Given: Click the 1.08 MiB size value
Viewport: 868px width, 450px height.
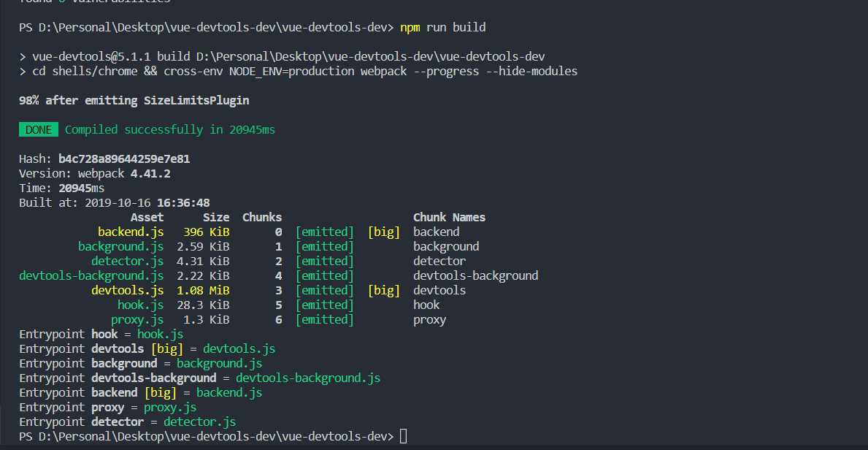Looking at the screenshot, I should [203, 291].
